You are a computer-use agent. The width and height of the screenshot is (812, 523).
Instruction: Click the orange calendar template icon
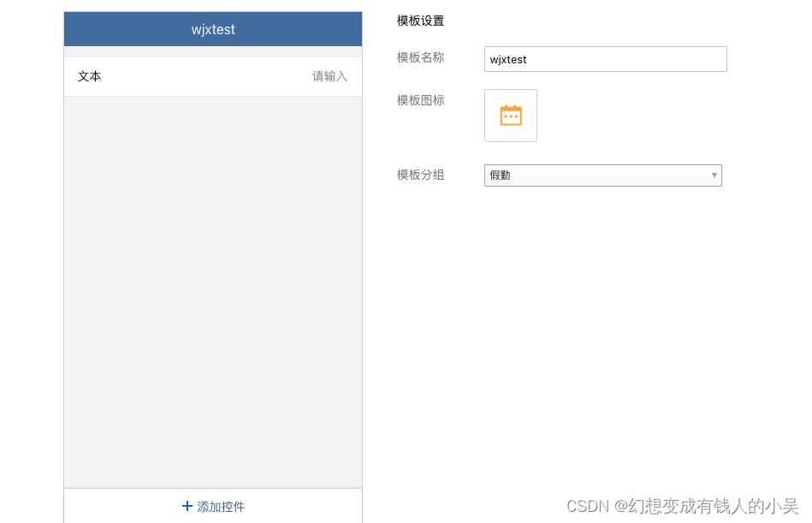[511, 116]
